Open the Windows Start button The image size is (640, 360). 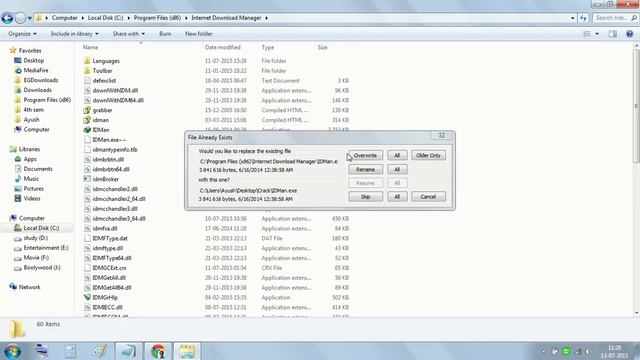12,351
